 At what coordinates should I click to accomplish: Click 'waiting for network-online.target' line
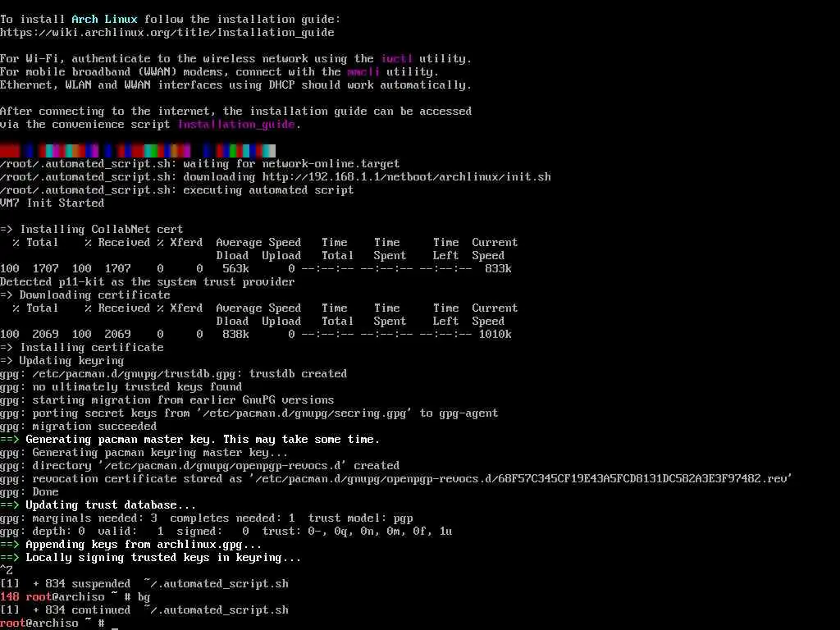[x=200, y=164]
